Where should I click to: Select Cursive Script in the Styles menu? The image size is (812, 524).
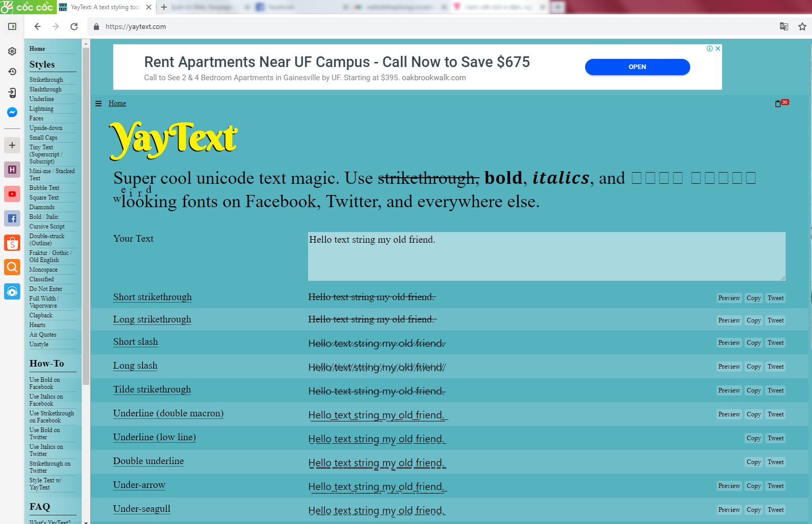click(x=47, y=226)
